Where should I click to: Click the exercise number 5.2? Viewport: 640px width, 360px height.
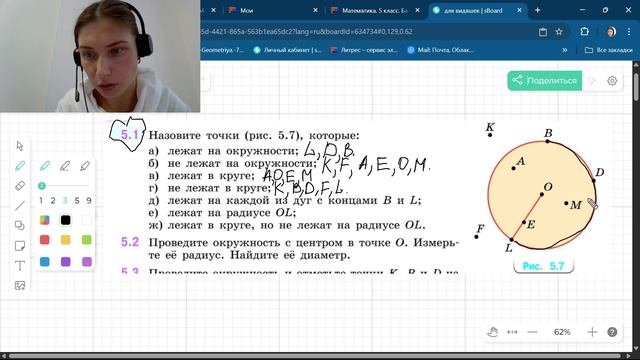coord(130,242)
